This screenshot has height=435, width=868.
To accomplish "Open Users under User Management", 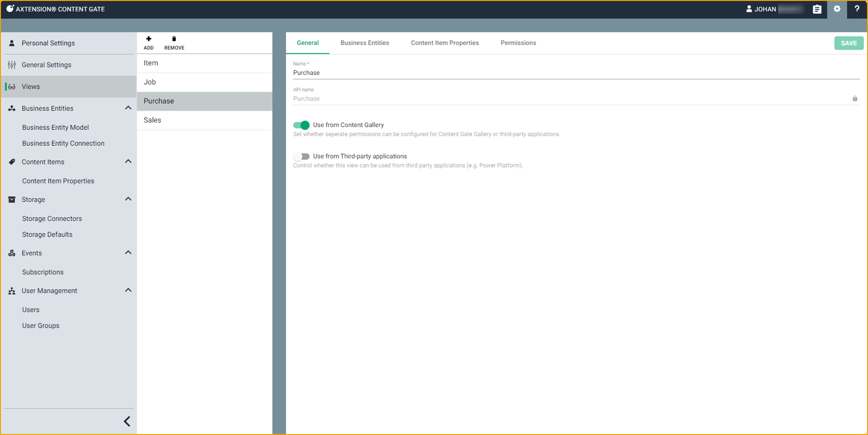I will tap(31, 310).
